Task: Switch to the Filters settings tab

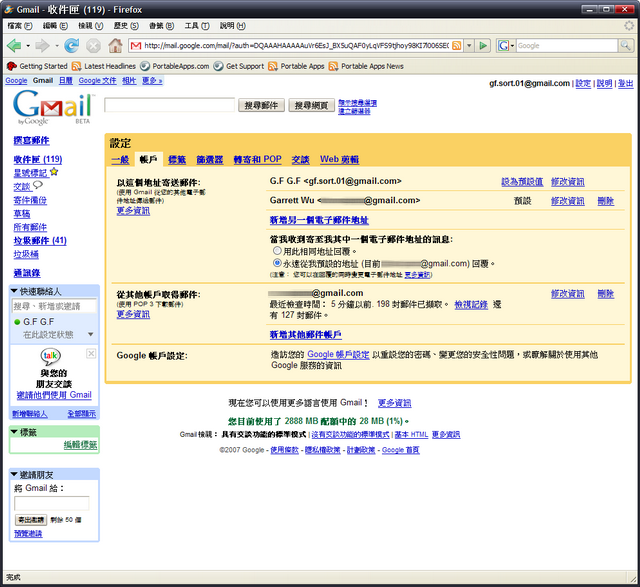Action: click(210, 160)
